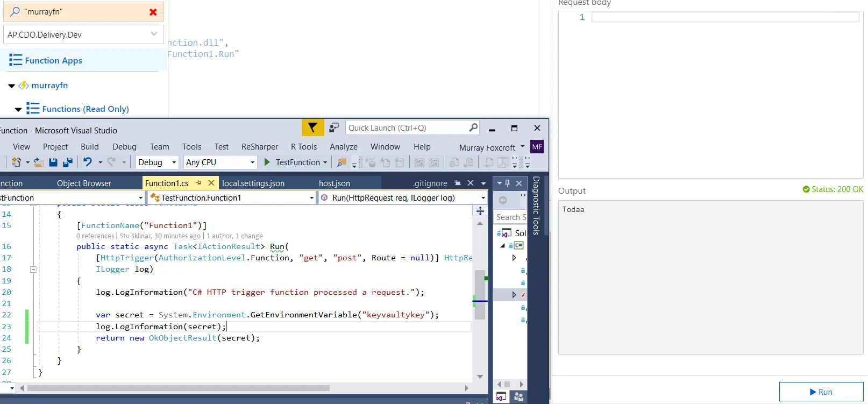Viewport: 868px width, 404px height.
Task: Open Murray Foxcroft account dropdown
Action: [492, 147]
